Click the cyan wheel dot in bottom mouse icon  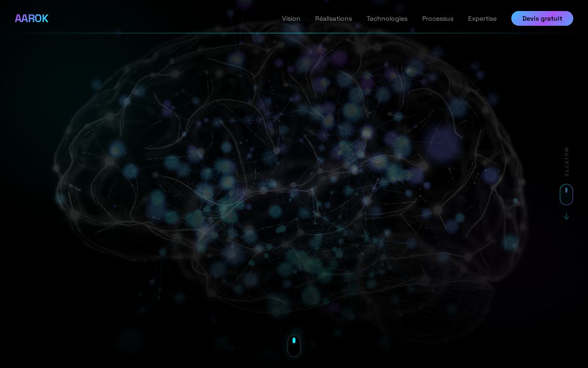tap(294, 340)
